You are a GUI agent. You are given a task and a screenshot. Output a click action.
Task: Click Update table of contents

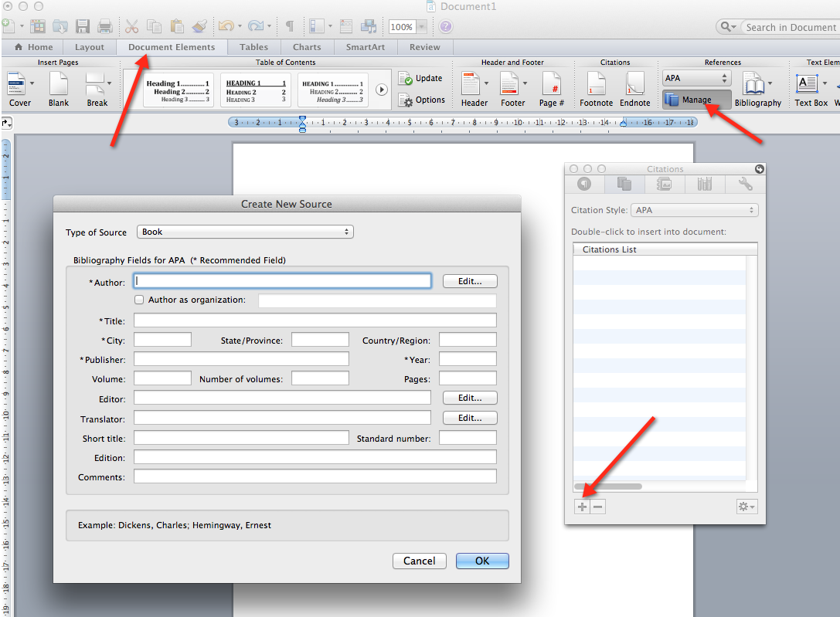tap(420, 78)
